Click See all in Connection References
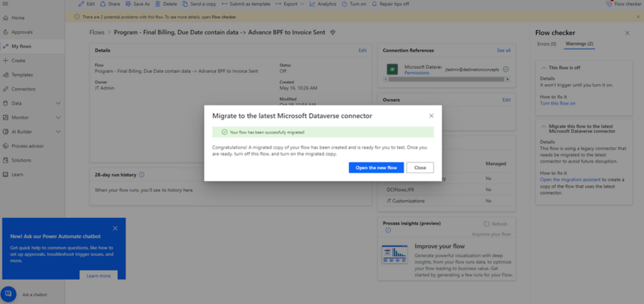The image size is (644, 304). click(504, 50)
